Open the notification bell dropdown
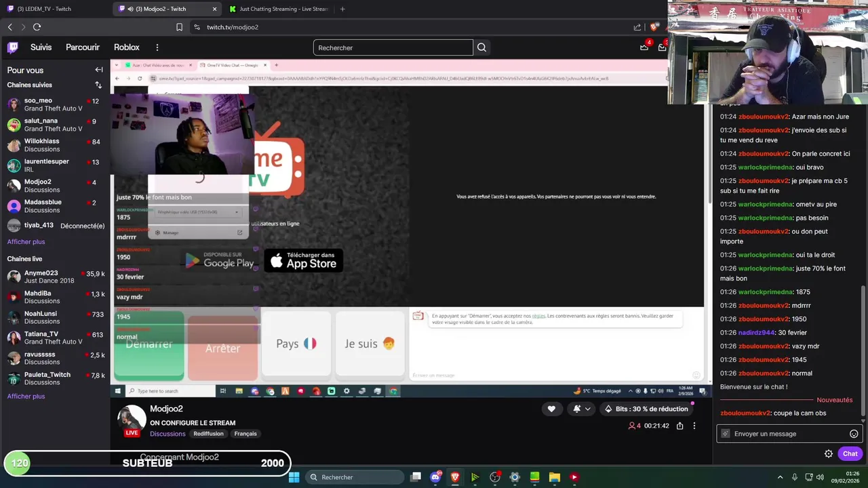This screenshot has width=868, height=488. click(582, 409)
